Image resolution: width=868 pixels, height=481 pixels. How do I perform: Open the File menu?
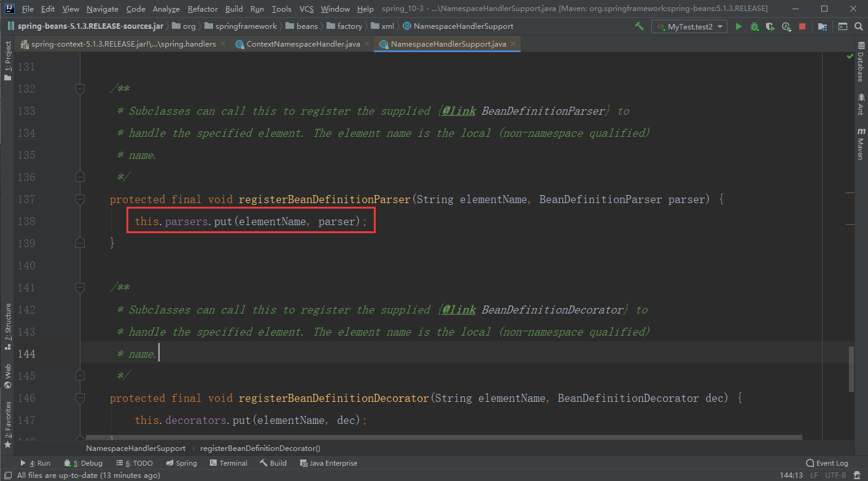28,9
